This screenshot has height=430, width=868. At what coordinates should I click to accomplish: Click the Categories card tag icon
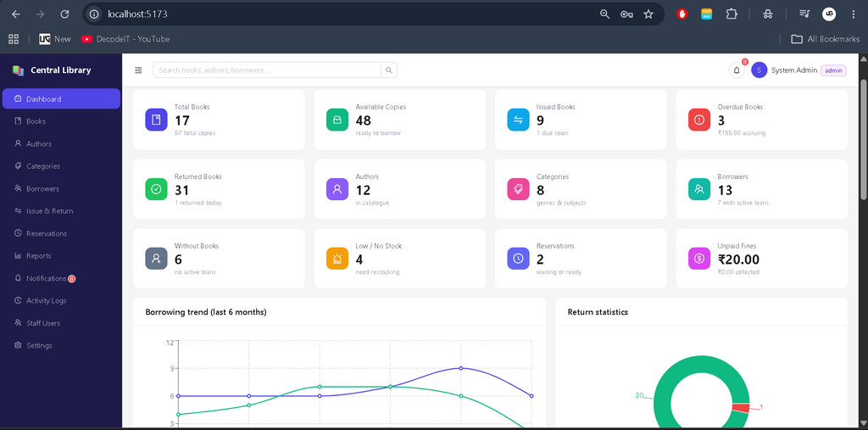518,189
